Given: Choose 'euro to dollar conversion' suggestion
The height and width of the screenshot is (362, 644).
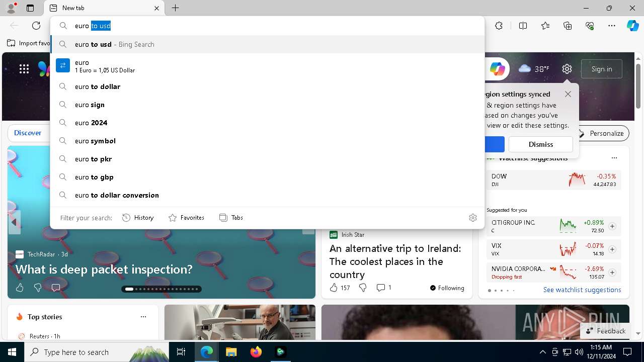Looking at the screenshot, I should 267,195.
